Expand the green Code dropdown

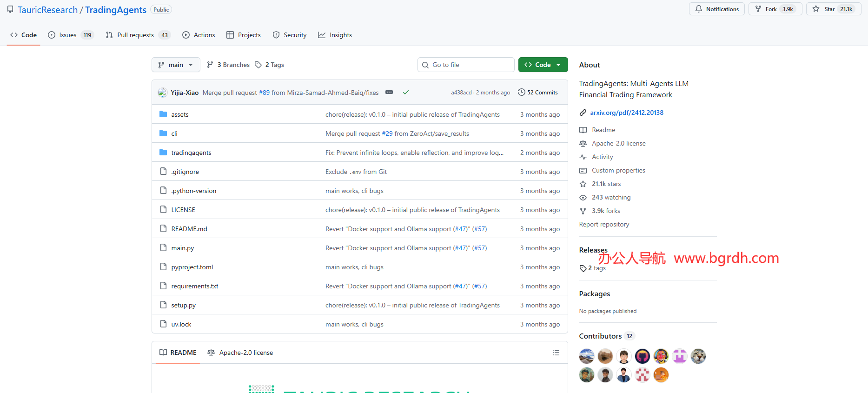tap(543, 65)
